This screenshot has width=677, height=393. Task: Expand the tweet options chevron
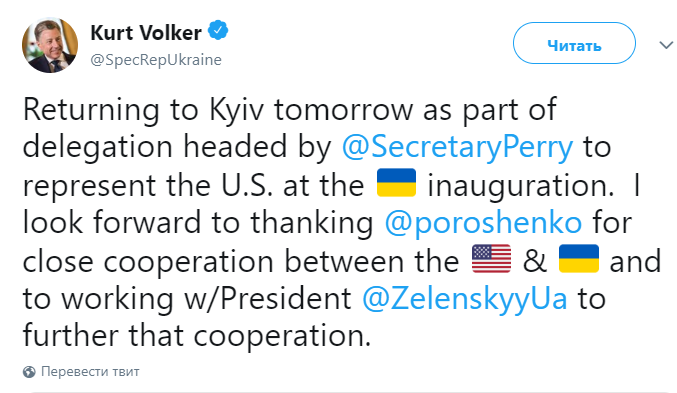[x=666, y=44]
